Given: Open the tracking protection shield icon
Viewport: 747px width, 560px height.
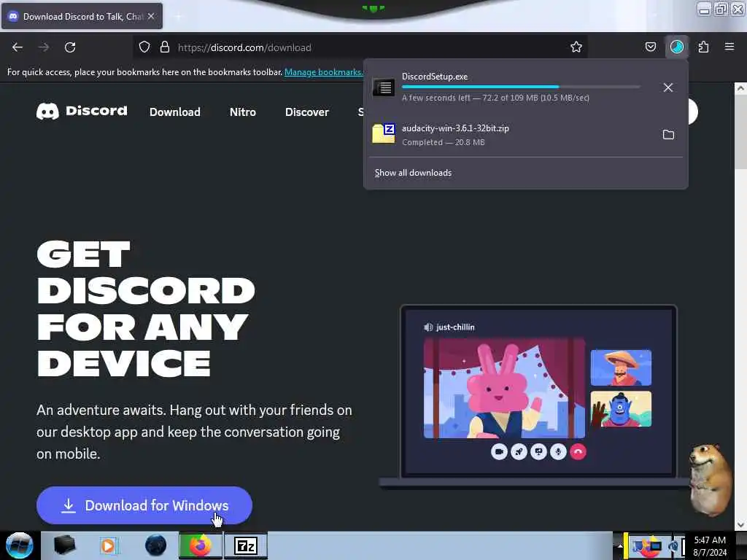Looking at the screenshot, I should 144,47.
